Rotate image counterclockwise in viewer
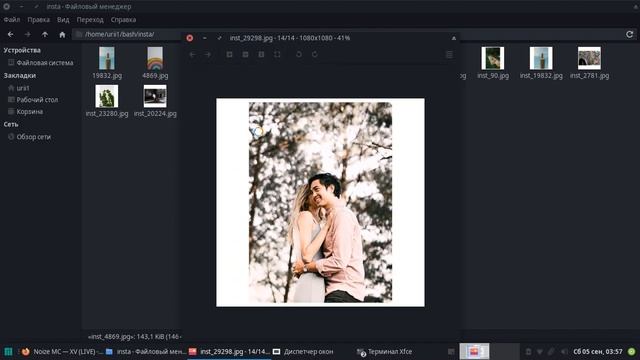Viewport: 640px width, 360px height. pyautogui.click(x=299, y=54)
